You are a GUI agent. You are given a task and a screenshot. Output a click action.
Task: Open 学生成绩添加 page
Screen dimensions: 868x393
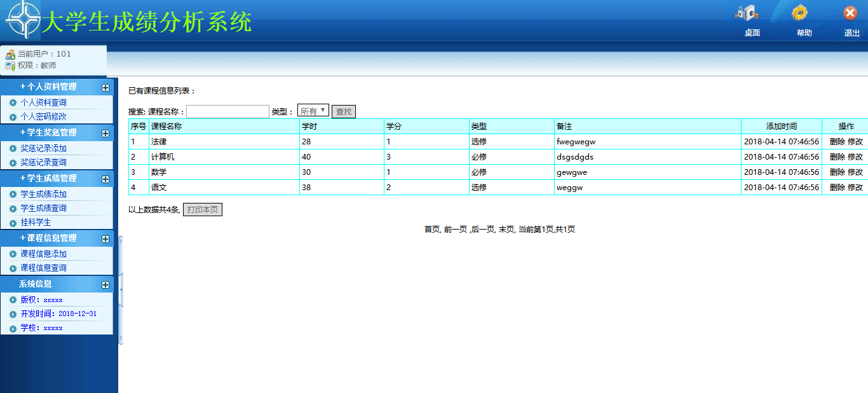point(43,194)
